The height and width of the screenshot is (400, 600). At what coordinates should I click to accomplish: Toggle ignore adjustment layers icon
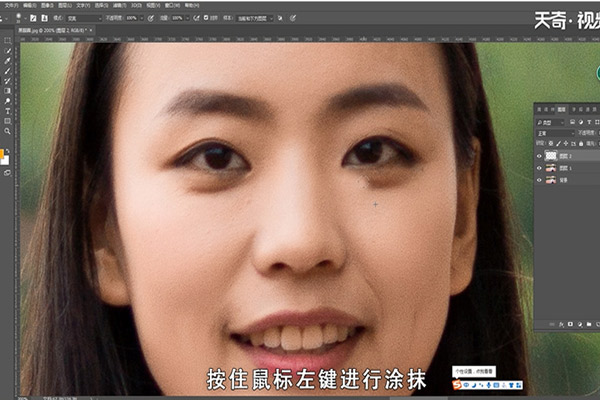coord(280,18)
